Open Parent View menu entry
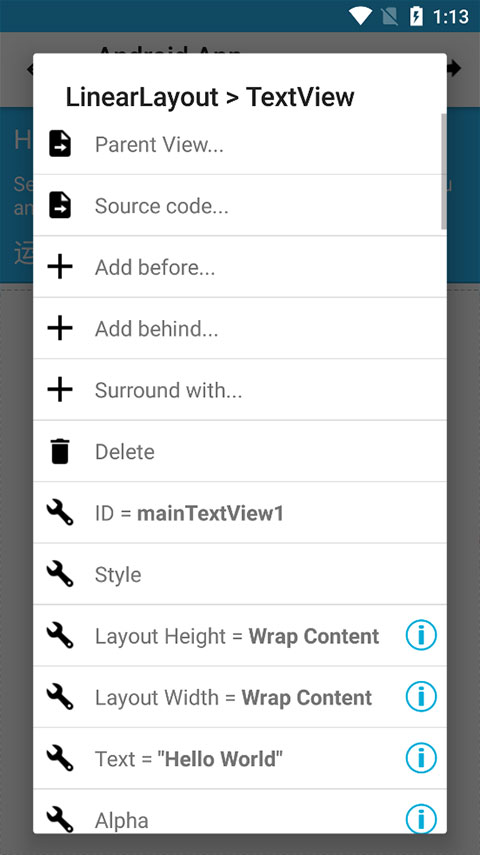Image resolution: width=480 pixels, height=855 pixels. tap(240, 144)
